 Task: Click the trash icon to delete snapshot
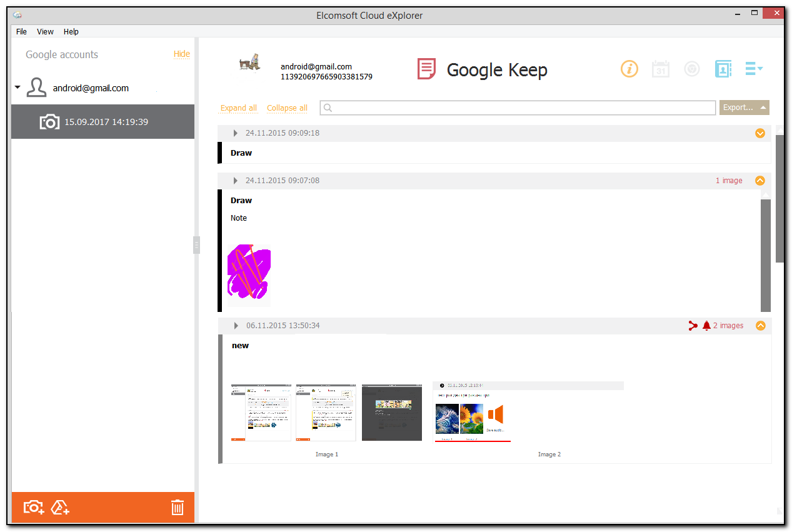(178, 508)
